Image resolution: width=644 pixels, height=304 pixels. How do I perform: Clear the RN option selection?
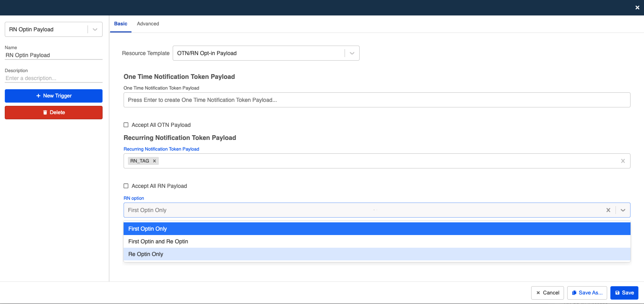[x=608, y=210]
